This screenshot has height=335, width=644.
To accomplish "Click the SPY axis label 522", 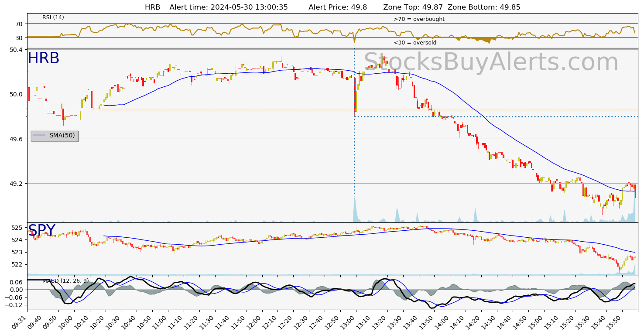I will tap(17, 264).
